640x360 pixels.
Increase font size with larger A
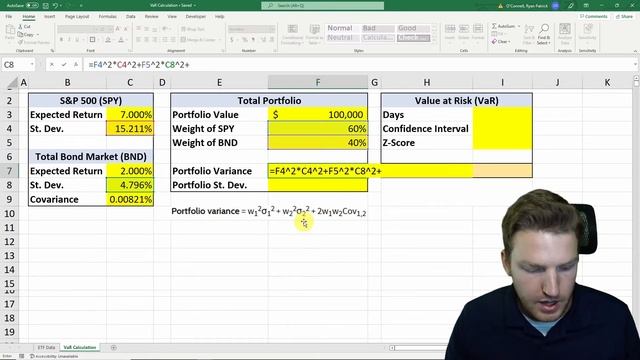[x=118, y=29]
